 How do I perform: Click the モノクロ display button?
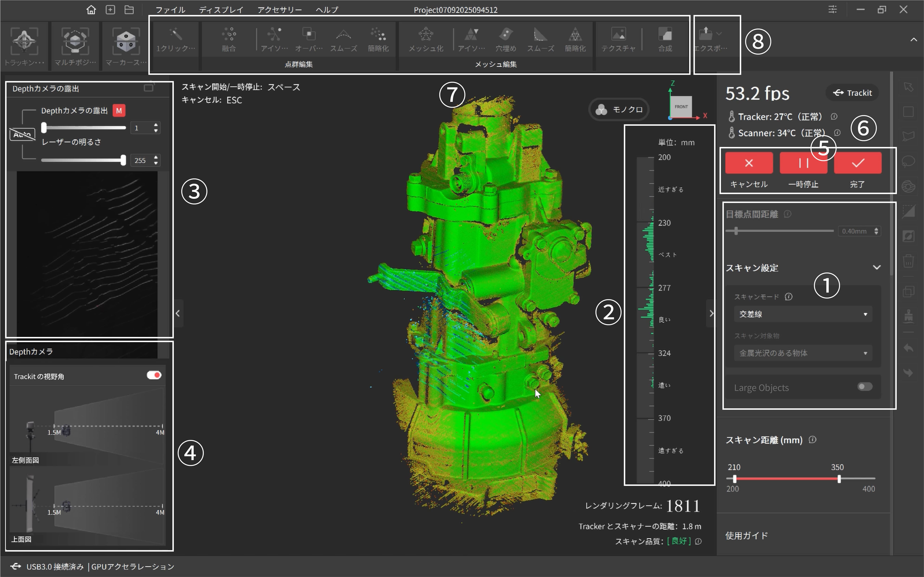pos(619,109)
